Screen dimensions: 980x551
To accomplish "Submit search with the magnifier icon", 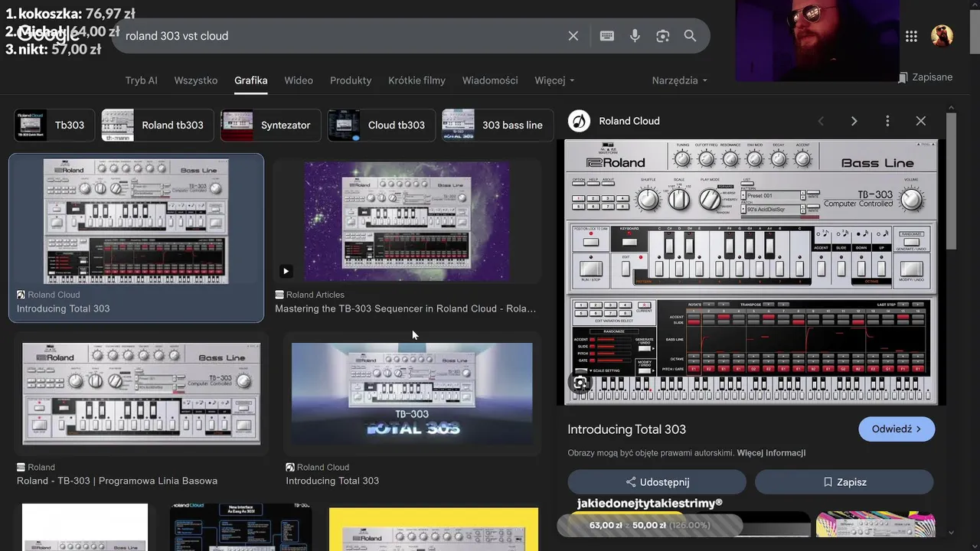I will [690, 36].
